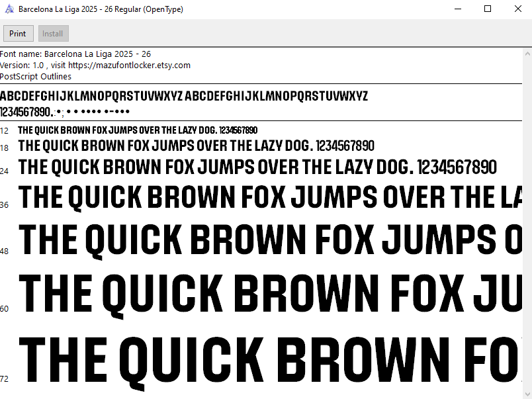The width and height of the screenshot is (532, 399).
Task: Open the font viewer title bar icon
Action: pyautogui.click(x=8, y=9)
